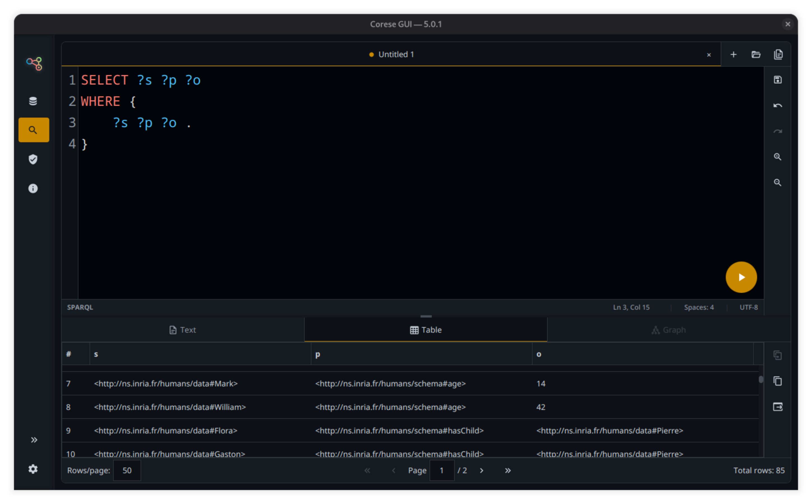Open a query file via folder icon
Screen dimensions: 812x504
click(x=756, y=54)
